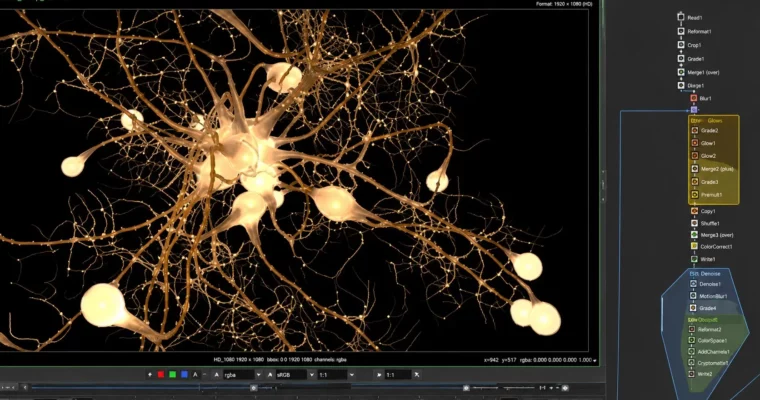Click the Glows backdrop label
The image size is (760, 400).
[714, 120]
